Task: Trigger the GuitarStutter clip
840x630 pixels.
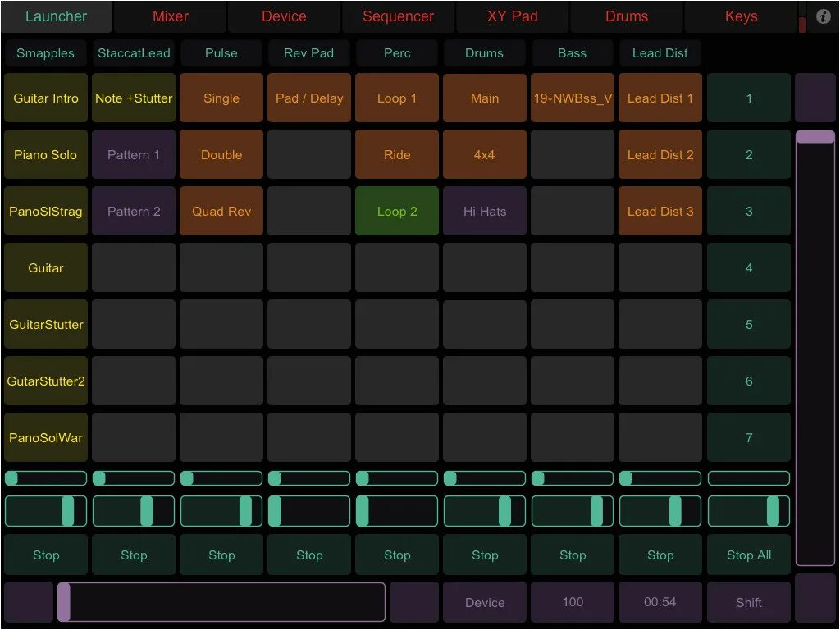Action: click(46, 324)
